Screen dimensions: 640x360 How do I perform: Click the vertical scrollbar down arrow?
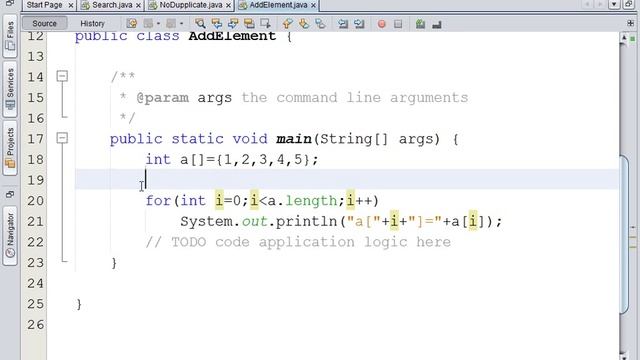tap(624, 356)
